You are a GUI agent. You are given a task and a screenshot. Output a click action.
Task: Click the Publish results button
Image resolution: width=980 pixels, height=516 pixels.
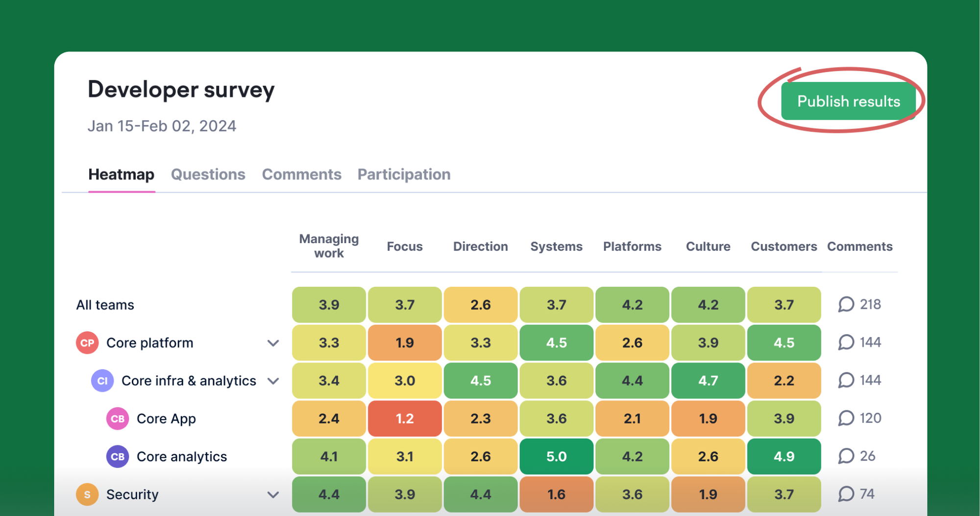pyautogui.click(x=848, y=101)
